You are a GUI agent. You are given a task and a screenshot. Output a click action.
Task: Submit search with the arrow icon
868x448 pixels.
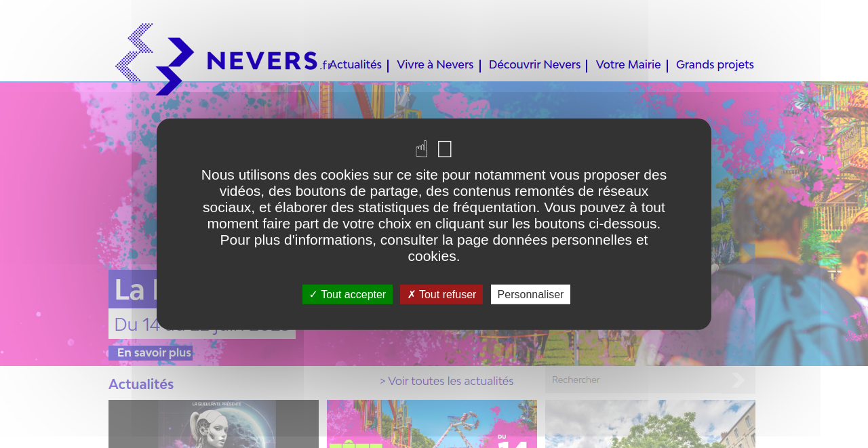click(738, 380)
